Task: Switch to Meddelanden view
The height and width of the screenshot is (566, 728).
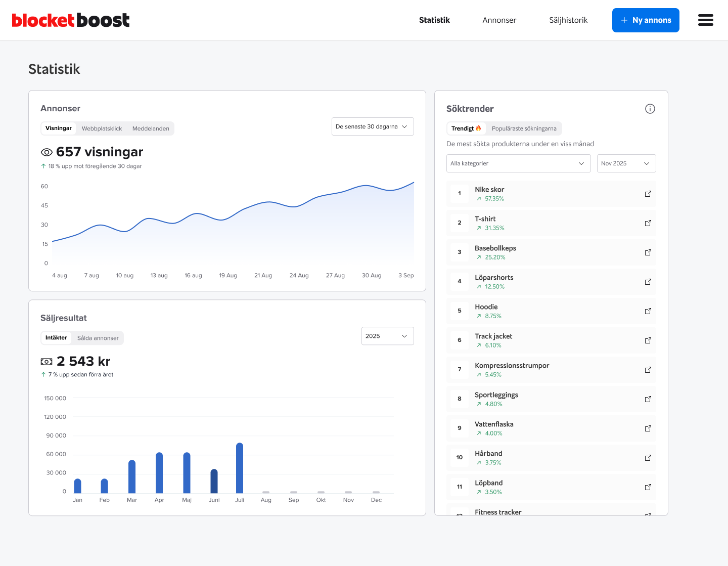Action: click(x=151, y=128)
